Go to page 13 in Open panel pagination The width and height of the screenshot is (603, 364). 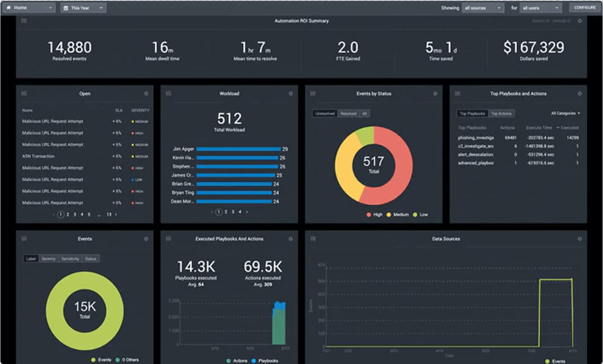pos(109,215)
